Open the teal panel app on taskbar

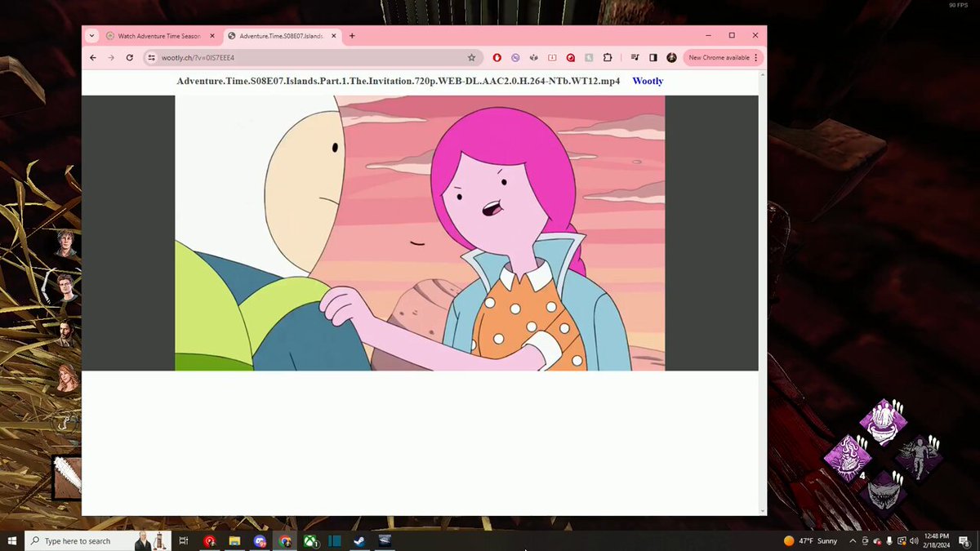[x=335, y=540]
